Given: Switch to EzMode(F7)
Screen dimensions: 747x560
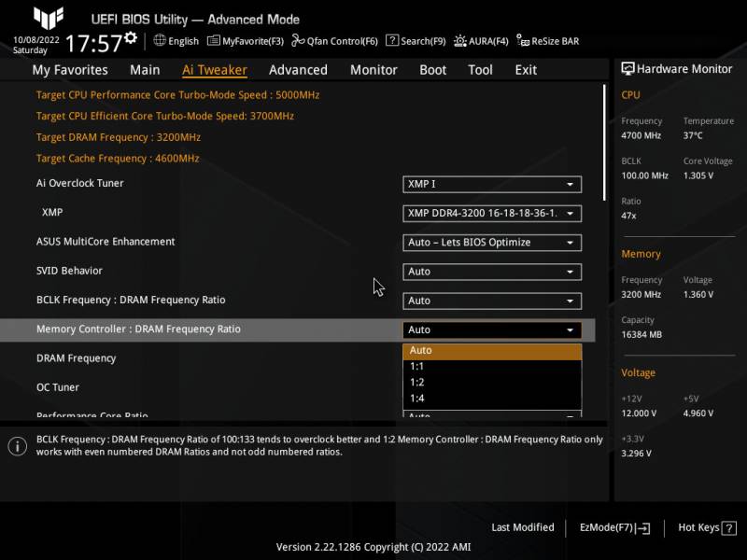Looking at the screenshot, I should 614,528.
